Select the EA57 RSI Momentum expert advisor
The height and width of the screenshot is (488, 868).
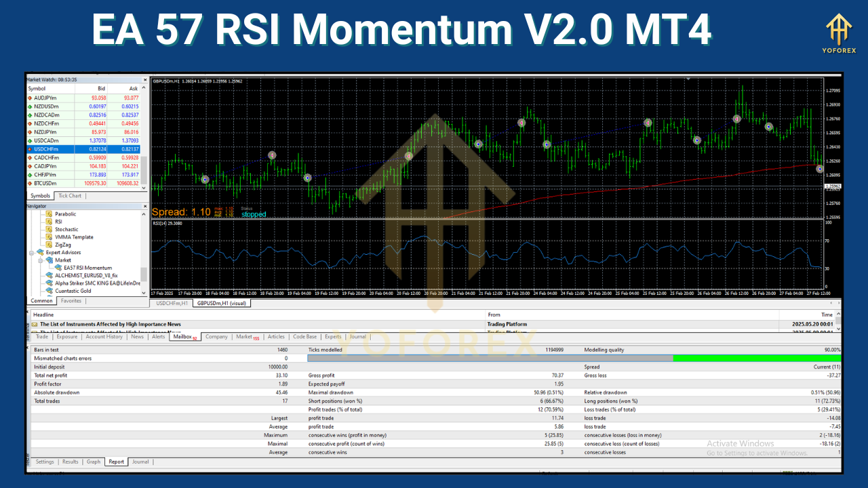pos(88,268)
